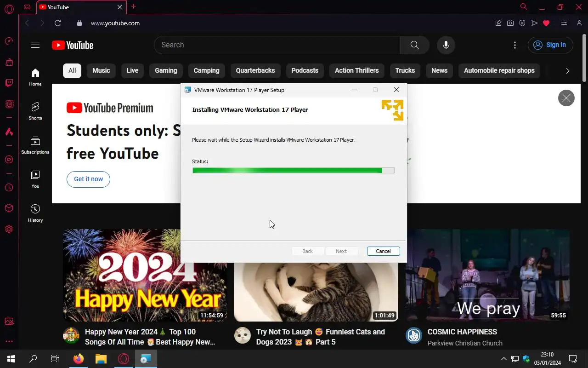Open the You section in sidebar
Viewport: 588px width, 368px height.
[x=35, y=179]
